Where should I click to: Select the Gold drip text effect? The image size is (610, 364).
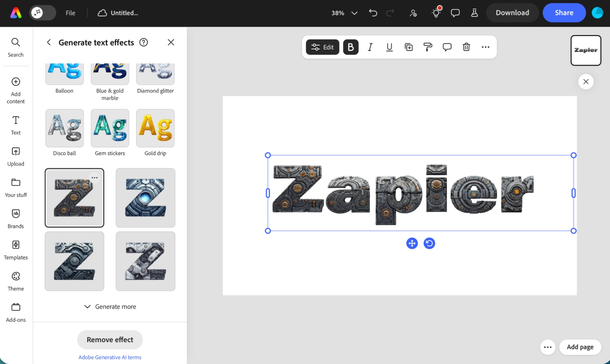pyautogui.click(x=155, y=128)
